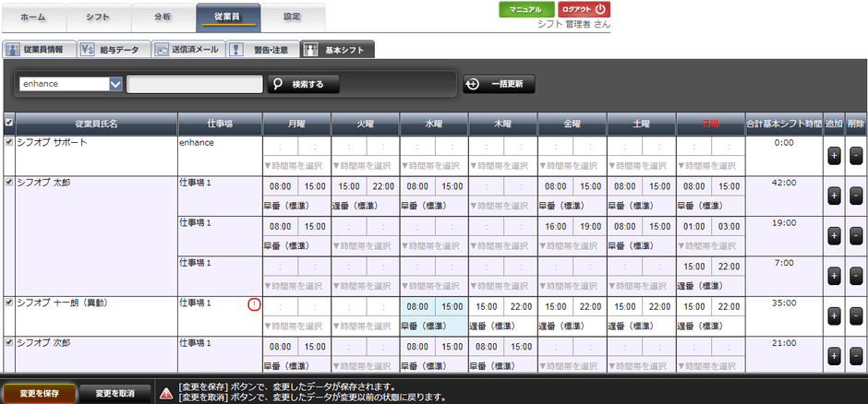868x404 pixels.
Task: Open Friday 時間帯を選択 dropdown for シフオプ 次郎
Action: coord(572,366)
